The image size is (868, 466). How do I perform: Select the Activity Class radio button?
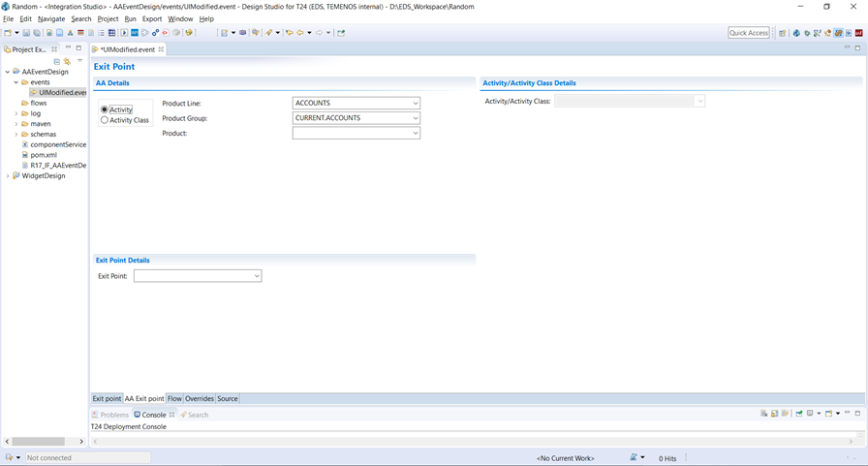click(x=105, y=120)
